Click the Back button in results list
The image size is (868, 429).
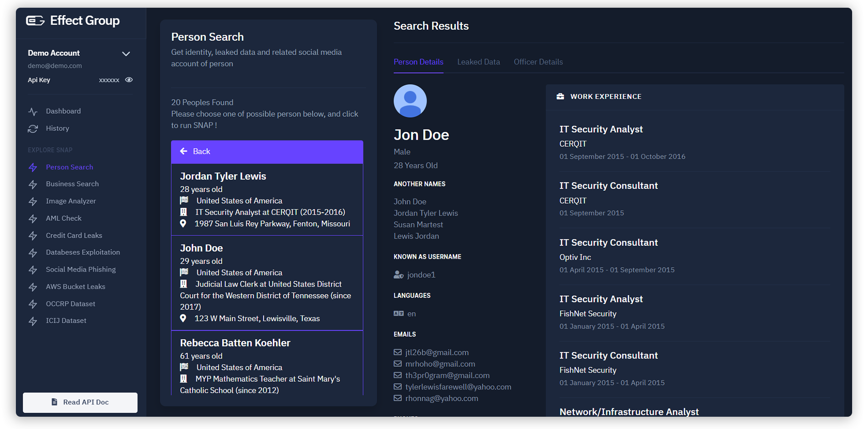pos(267,152)
